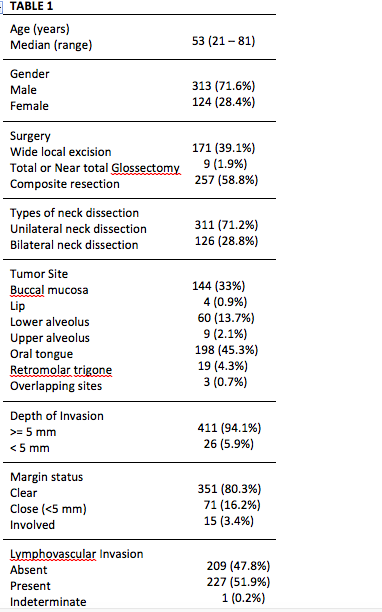Click the underlined word Lymphovascular

point(53,554)
